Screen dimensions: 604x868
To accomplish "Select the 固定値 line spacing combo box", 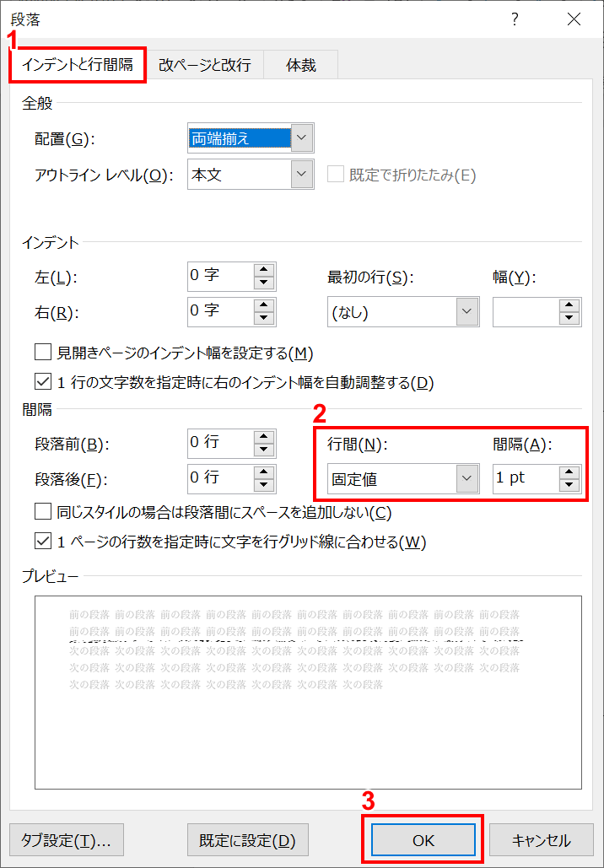I will [403, 479].
